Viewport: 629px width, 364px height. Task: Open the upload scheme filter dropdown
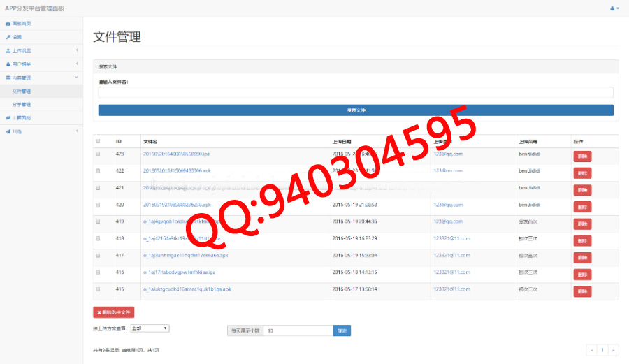(150, 328)
